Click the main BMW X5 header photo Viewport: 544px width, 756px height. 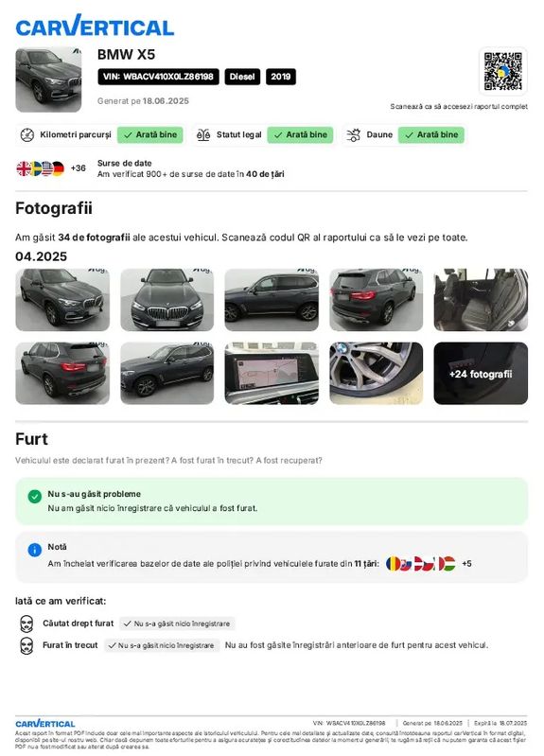48,80
